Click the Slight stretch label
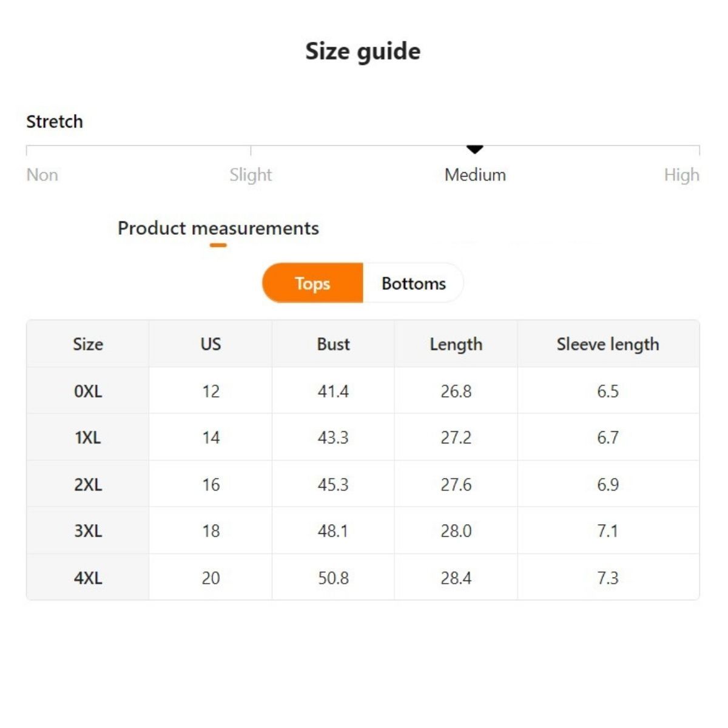The width and height of the screenshot is (728, 728). point(251,175)
